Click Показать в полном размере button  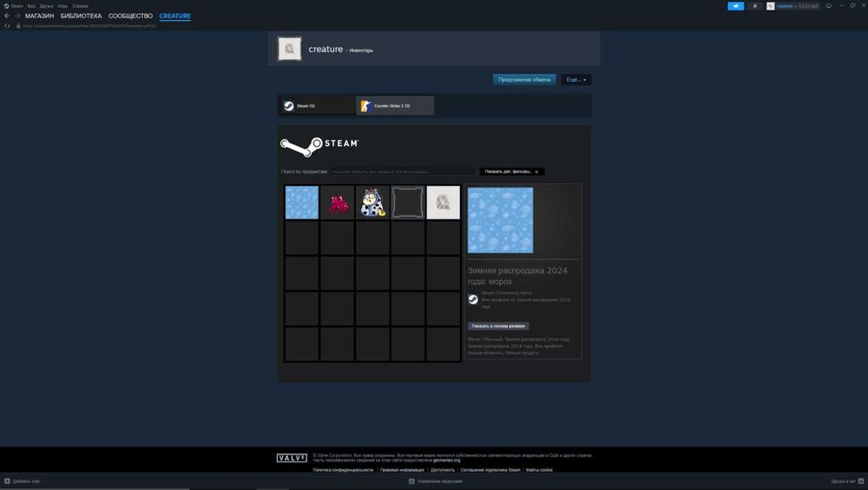[x=498, y=326]
